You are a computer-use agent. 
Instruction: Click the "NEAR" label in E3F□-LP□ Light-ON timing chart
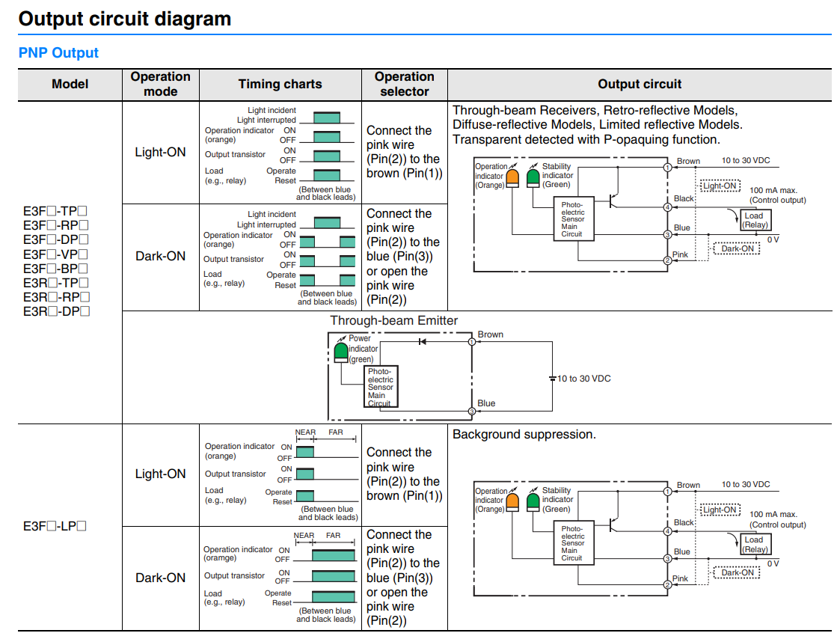pyautogui.click(x=305, y=432)
